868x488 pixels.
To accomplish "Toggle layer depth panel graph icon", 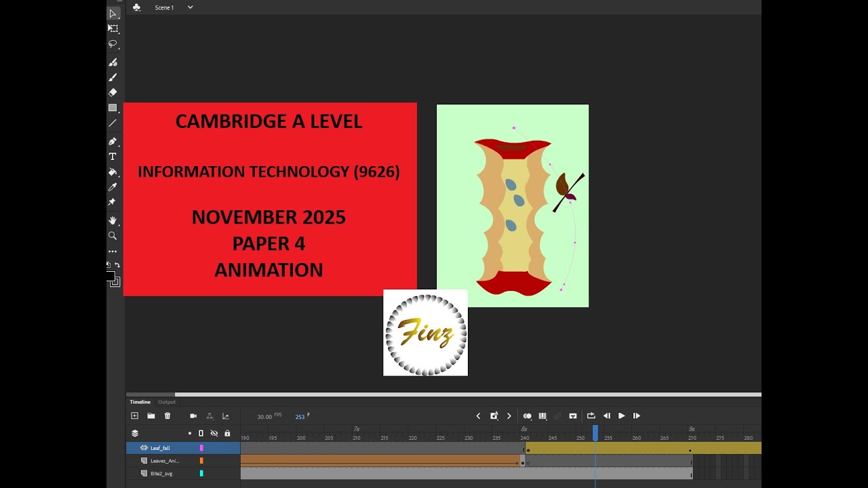I will click(x=226, y=416).
